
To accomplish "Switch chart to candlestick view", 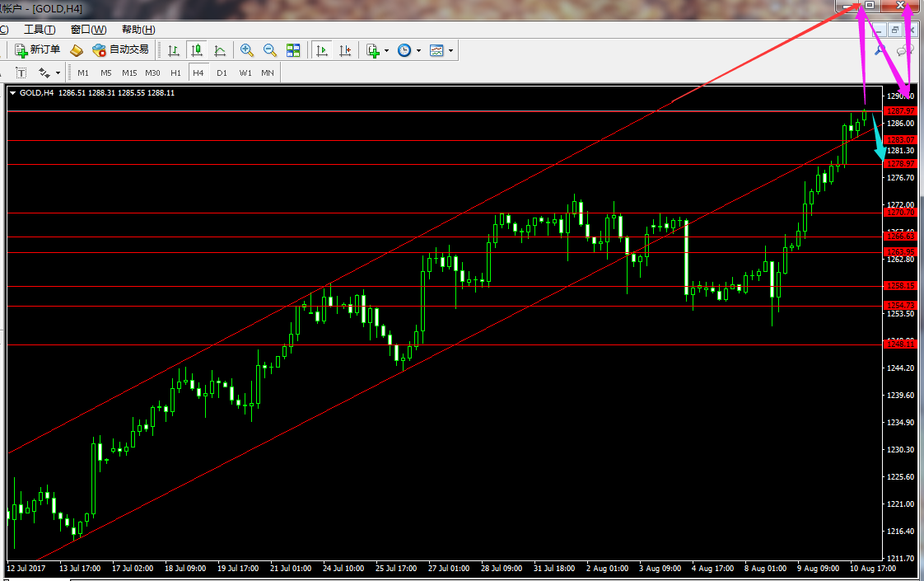I will (197, 51).
